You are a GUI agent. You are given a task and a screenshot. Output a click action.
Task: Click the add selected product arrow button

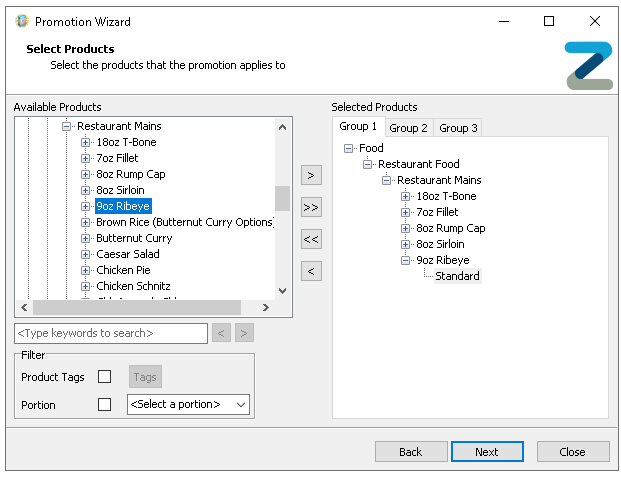(x=312, y=175)
